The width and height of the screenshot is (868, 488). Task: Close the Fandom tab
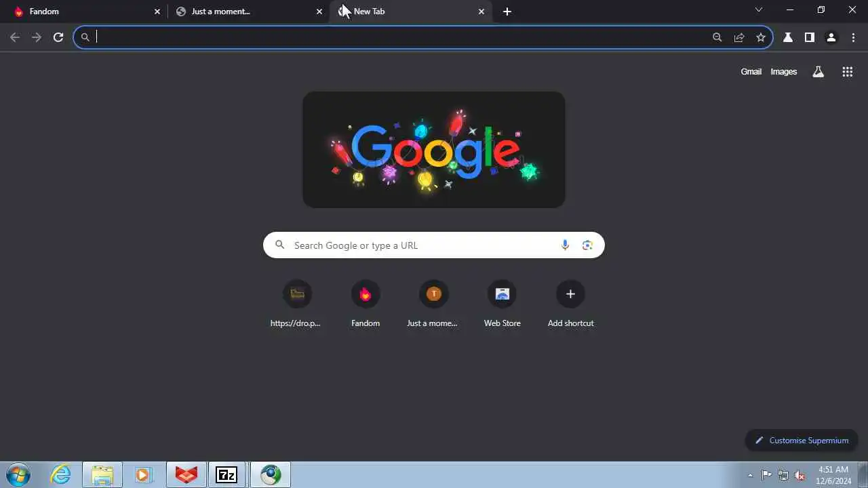[157, 12]
